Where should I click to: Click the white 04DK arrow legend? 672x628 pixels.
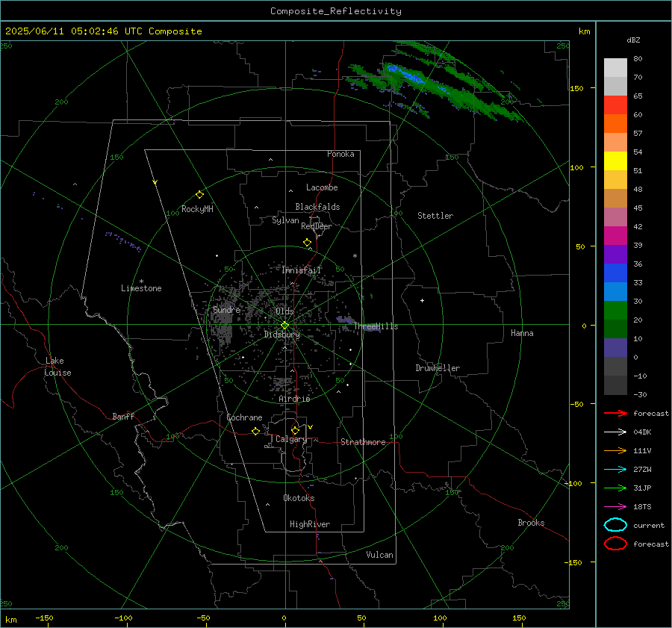point(615,432)
